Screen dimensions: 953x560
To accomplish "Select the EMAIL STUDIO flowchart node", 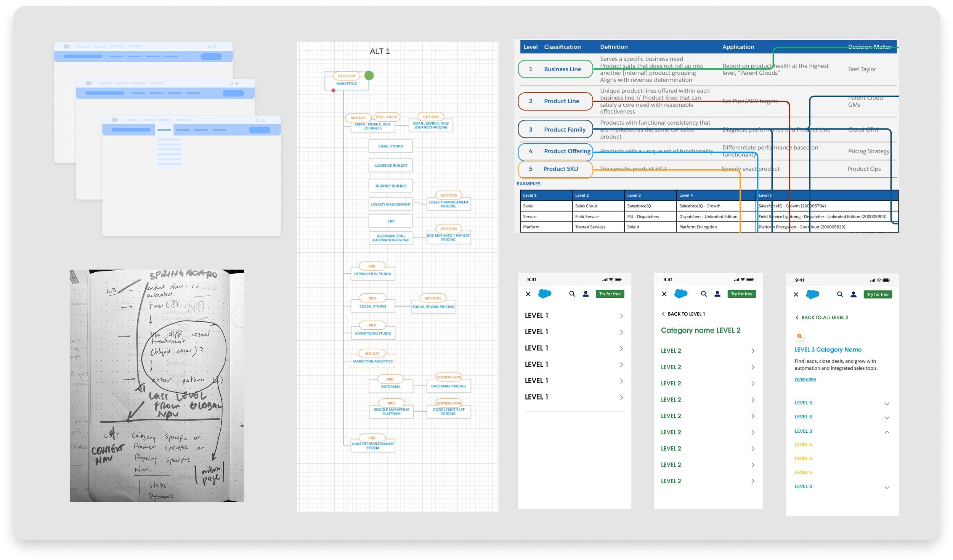I will pos(390,146).
